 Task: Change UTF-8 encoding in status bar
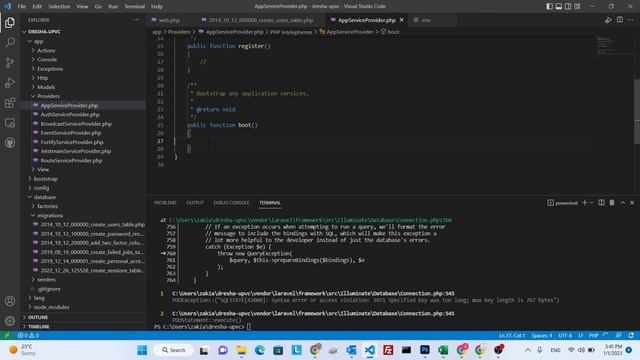[565, 335]
